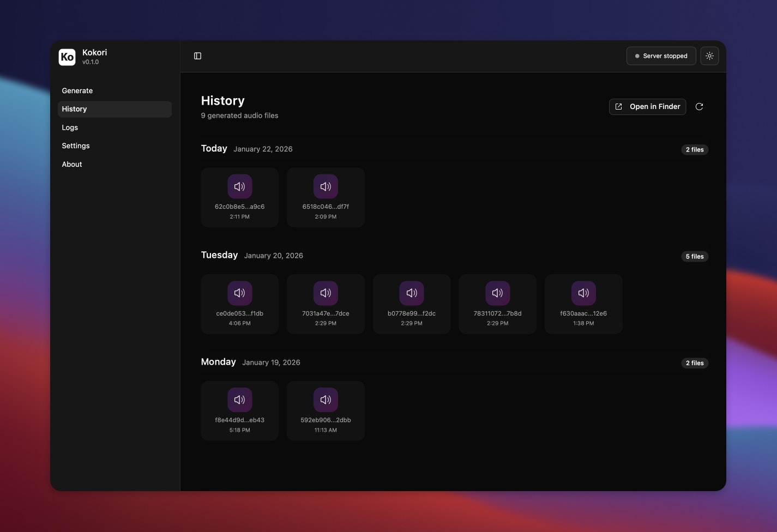Select file name 6518c046...df7f
Image resolution: width=777 pixels, height=532 pixels.
(326, 207)
